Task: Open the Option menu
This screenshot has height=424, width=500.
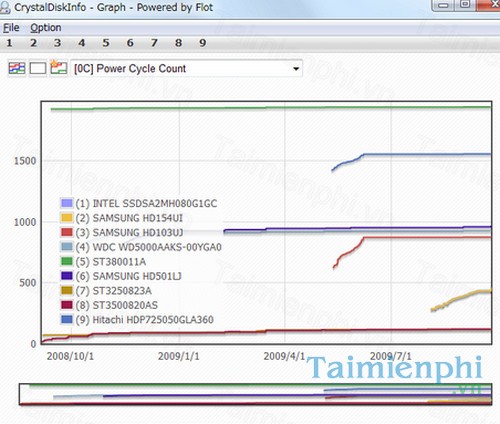Action: pos(46,28)
